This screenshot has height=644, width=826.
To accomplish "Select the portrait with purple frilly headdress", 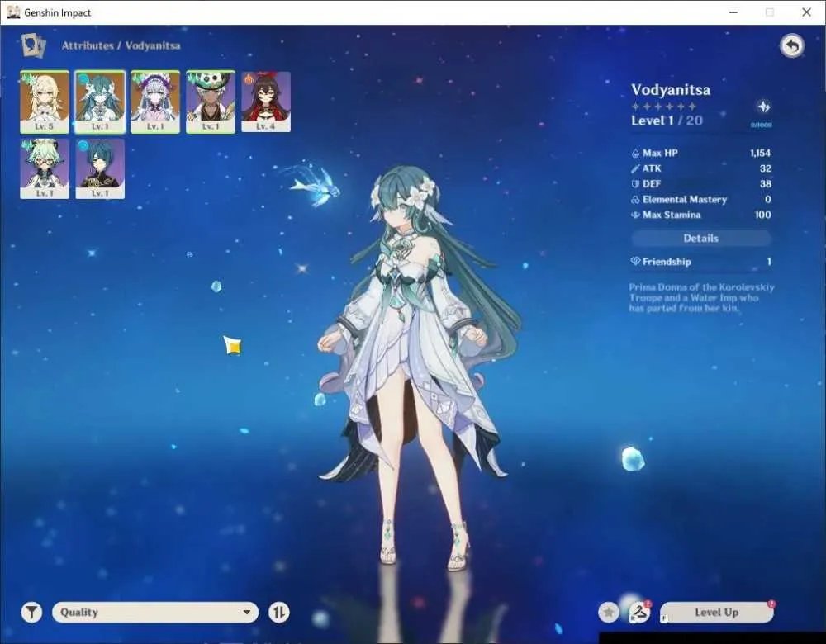I will pyautogui.click(x=155, y=102).
